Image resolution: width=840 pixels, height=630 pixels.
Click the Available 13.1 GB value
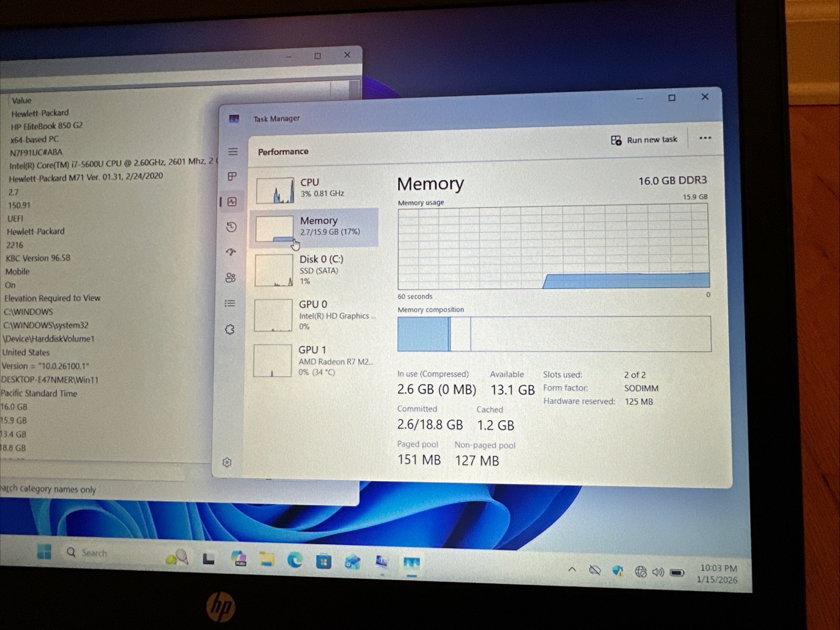point(512,390)
